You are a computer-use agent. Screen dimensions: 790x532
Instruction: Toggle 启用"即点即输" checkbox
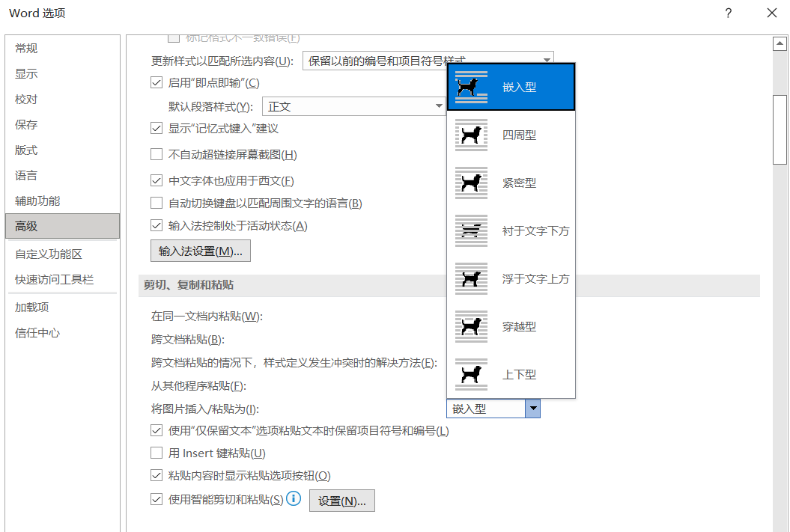click(157, 82)
